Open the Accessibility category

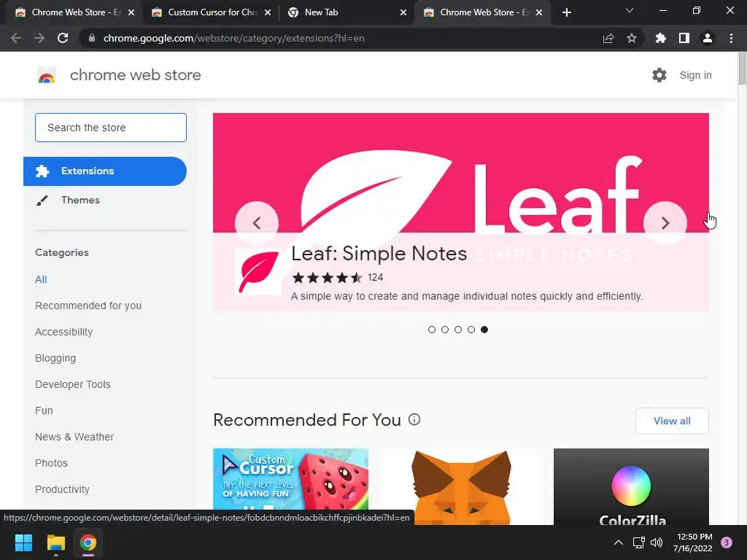coord(64,332)
